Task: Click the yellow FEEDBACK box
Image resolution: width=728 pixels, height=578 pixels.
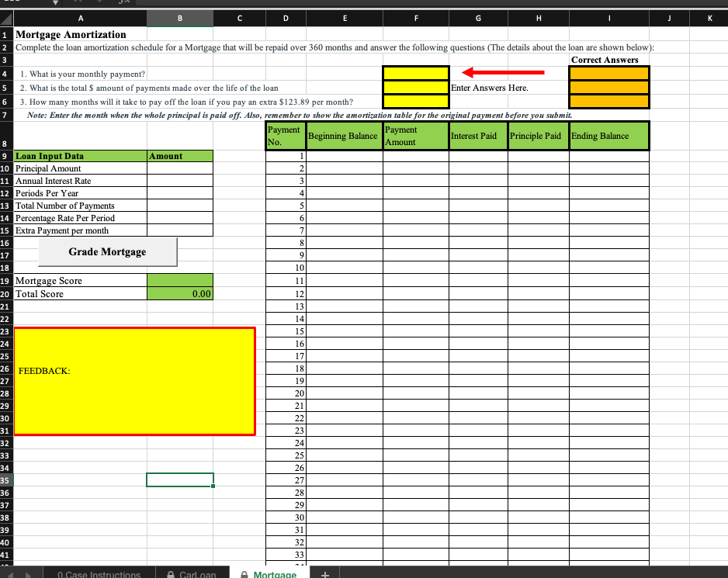Action: point(136,382)
